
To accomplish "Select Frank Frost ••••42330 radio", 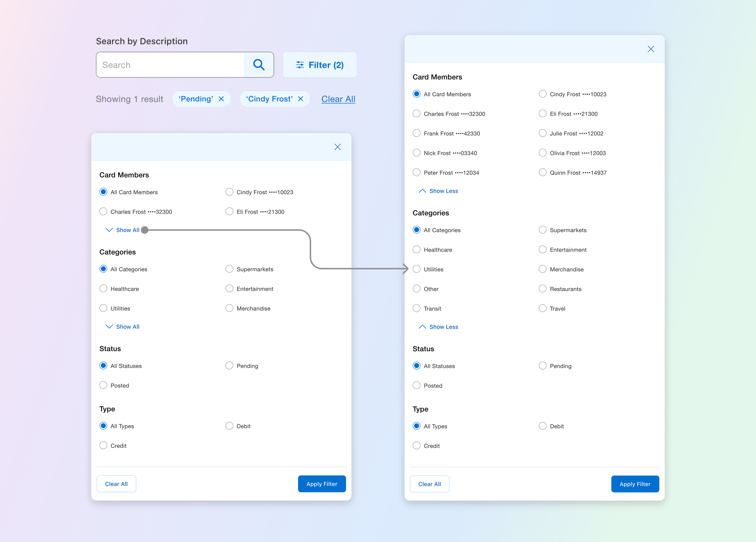I will 417,133.
